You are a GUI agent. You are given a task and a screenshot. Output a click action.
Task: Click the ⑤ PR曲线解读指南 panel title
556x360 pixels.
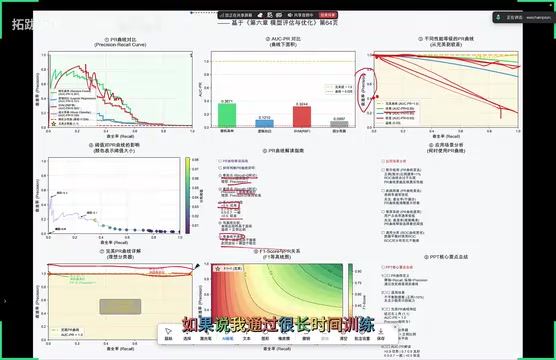pos(283,151)
